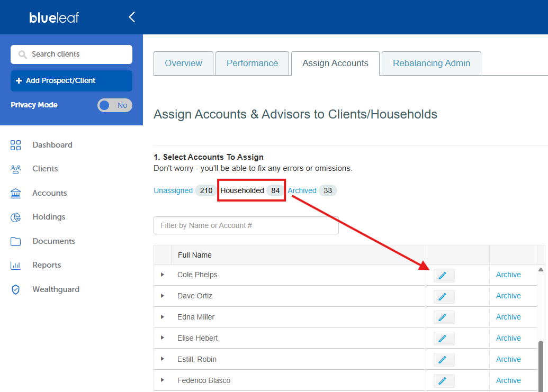Click the Accounts bank icon
Image resolution: width=548 pixels, height=392 pixels.
click(x=16, y=194)
